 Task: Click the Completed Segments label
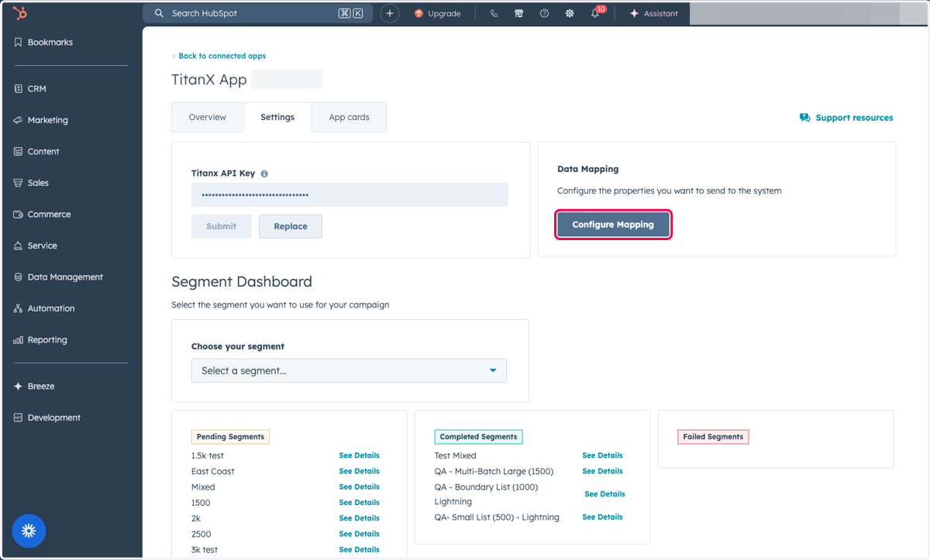pyautogui.click(x=478, y=437)
